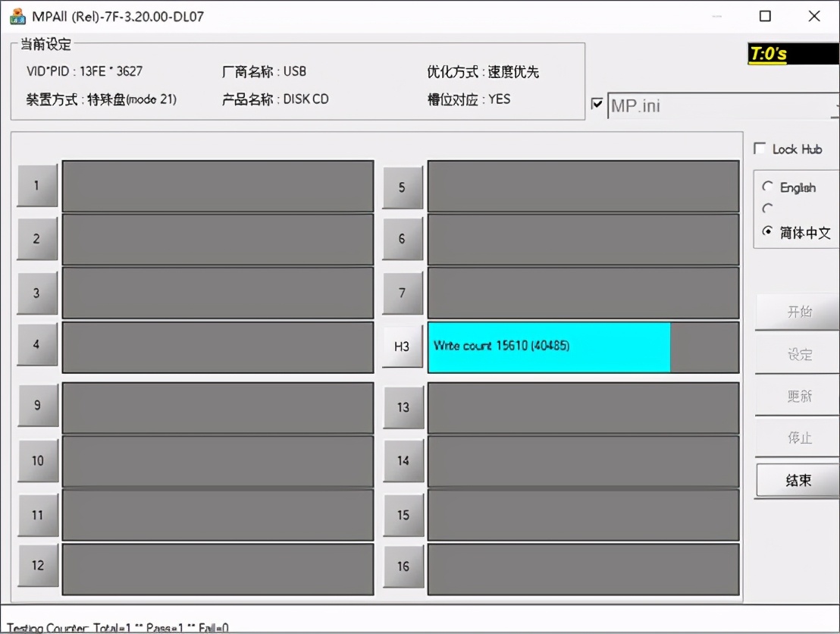Select the English language radio button

[x=768, y=187]
